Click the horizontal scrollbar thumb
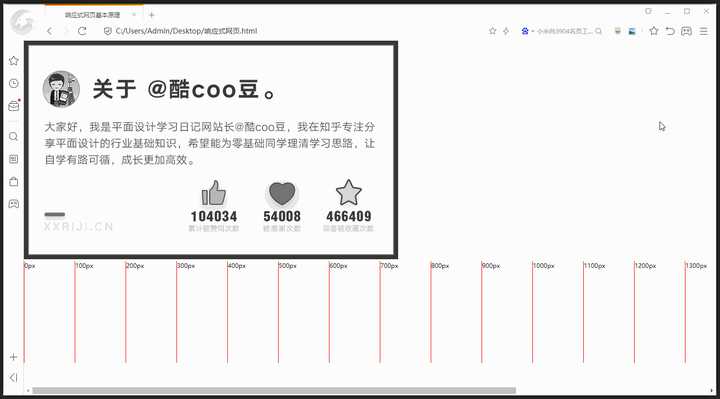 click(274, 391)
